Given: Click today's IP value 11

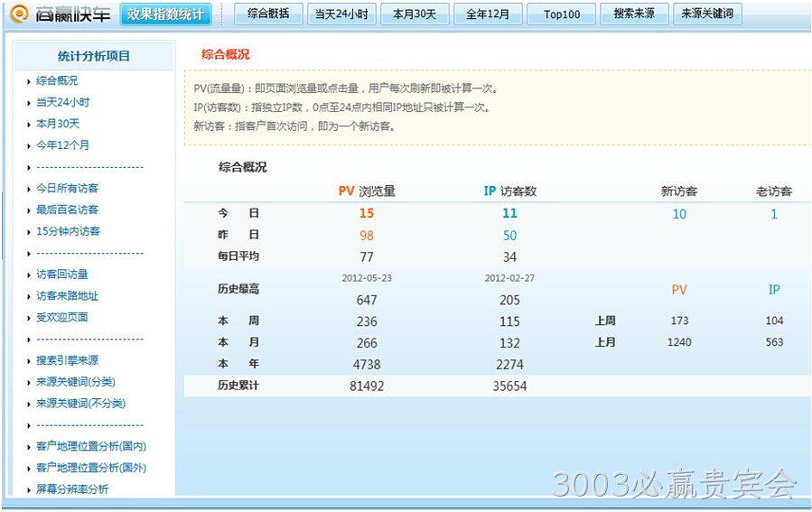Looking at the screenshot, I should (509, 213).
